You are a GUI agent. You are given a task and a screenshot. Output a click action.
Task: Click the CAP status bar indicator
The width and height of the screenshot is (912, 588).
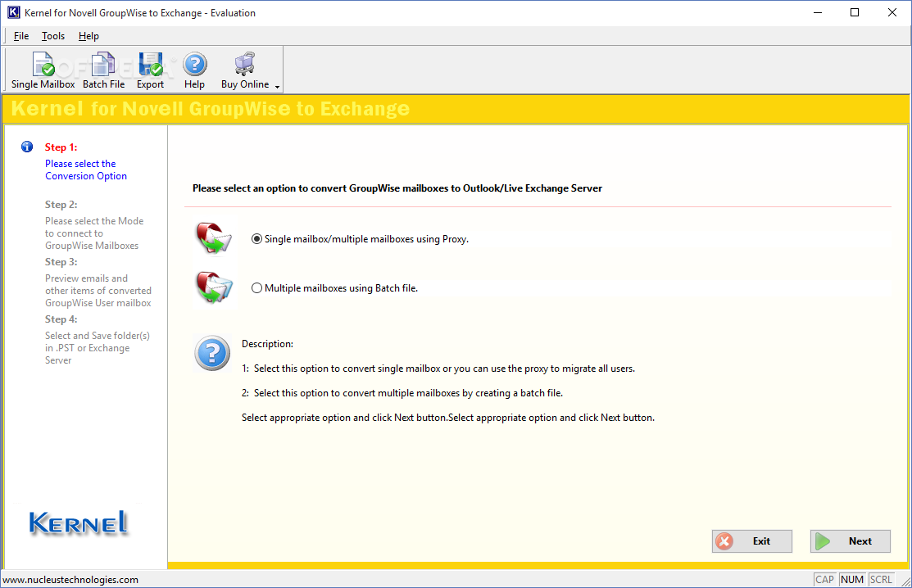coord(824,579)
